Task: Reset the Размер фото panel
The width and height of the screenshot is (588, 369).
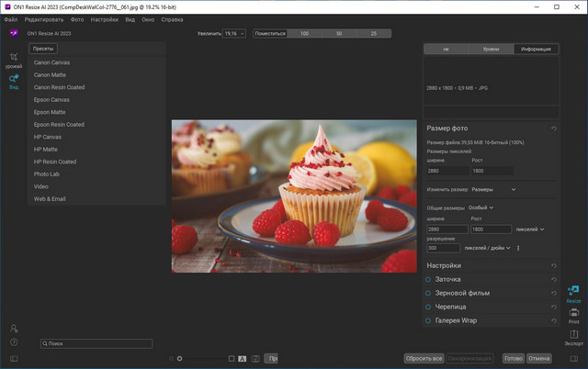Action: 553,129
